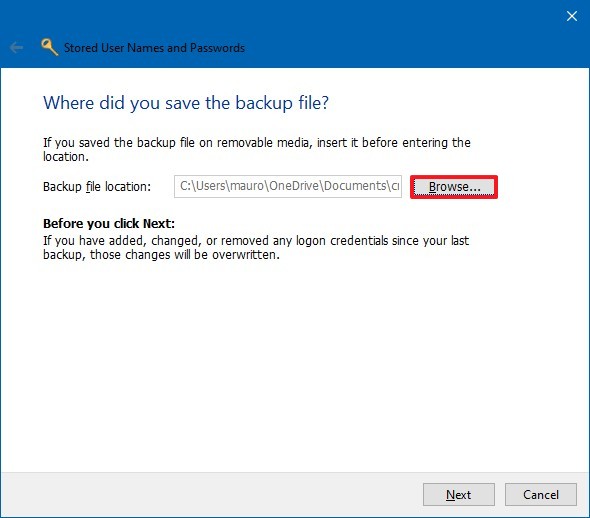Click the golden key wizard icon
Viewport: 590px width, 518px height.
[x=49, y=47]
